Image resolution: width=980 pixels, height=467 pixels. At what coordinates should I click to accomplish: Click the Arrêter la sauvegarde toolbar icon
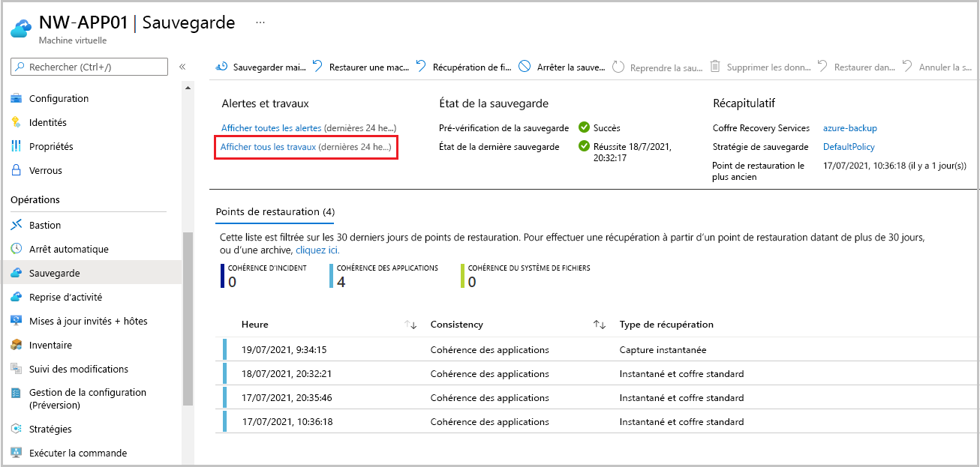[x=525, y=67]
